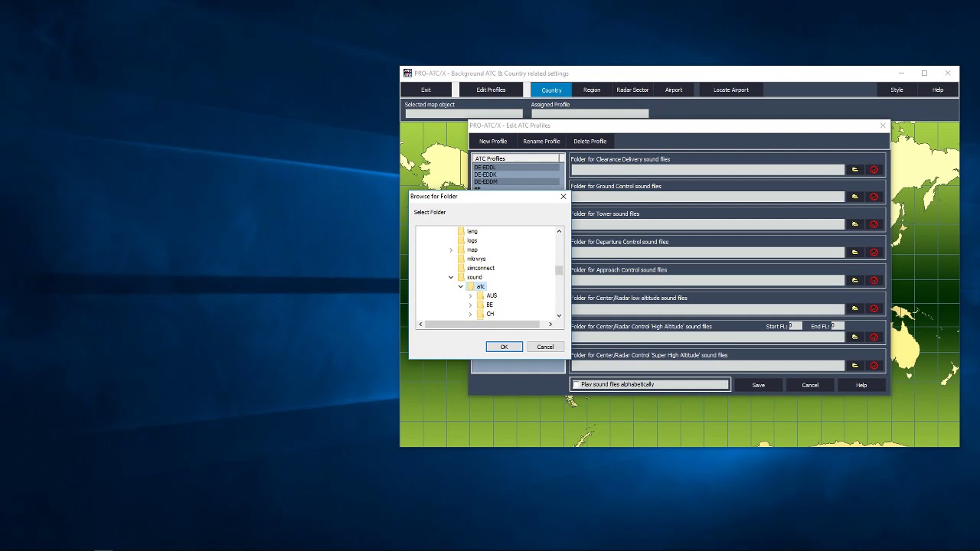This screenshot has height=551, width=980.
Task: Expand the CH folder
Action: tap(470, 314)
